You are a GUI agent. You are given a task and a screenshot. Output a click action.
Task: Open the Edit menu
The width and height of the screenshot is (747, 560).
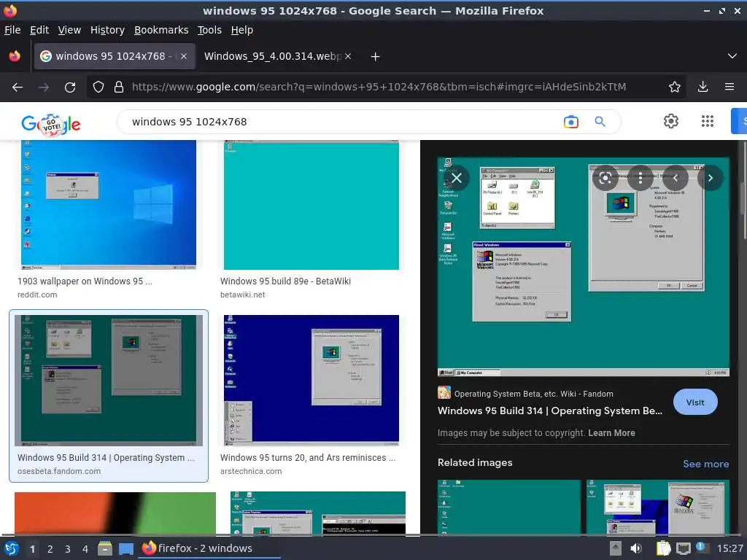39,30
